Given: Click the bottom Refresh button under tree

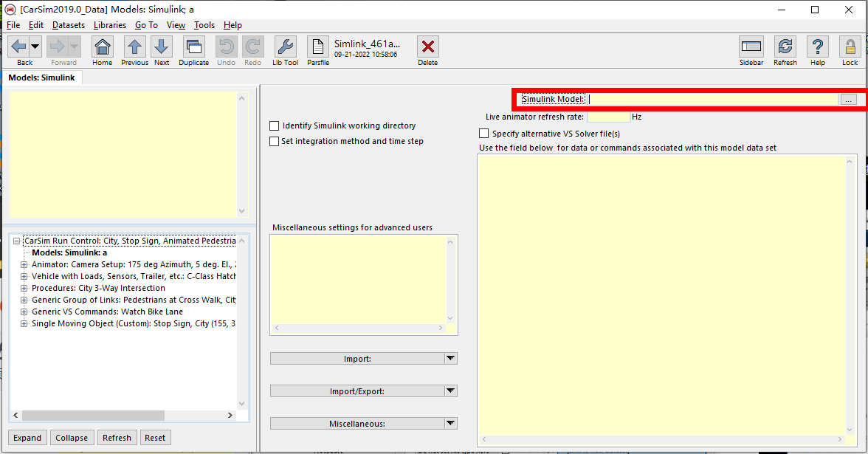Looking at the screenshot, I should pyautogui.click(x=117, y=437).
